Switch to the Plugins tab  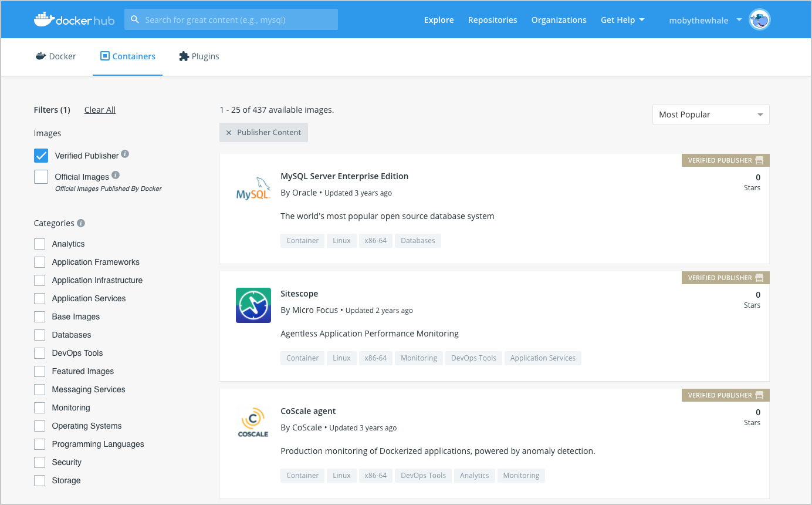point(199,56)
